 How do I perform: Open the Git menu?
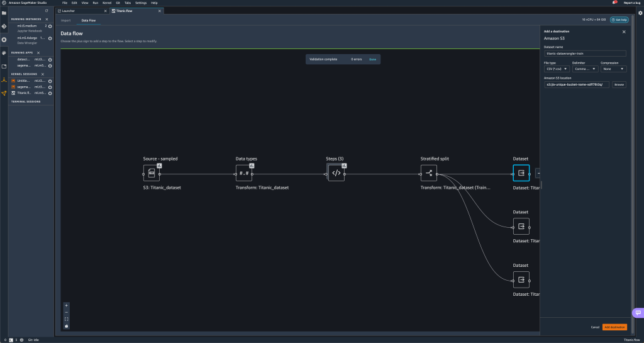click(x=118, y=3)
